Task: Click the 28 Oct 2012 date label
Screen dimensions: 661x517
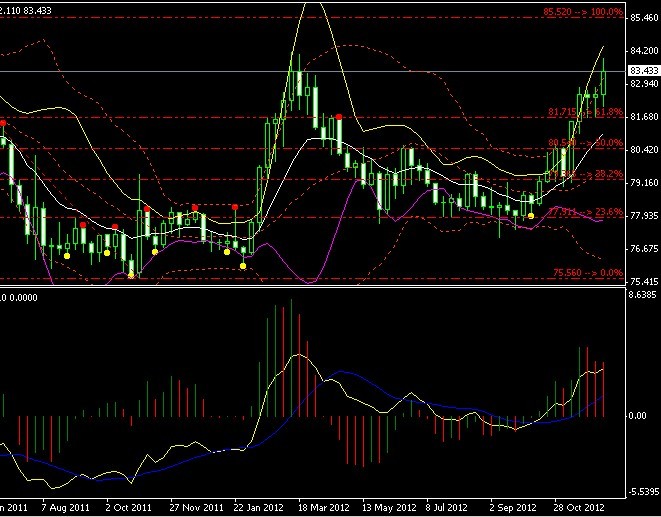Action: click(x=579, y=507)
